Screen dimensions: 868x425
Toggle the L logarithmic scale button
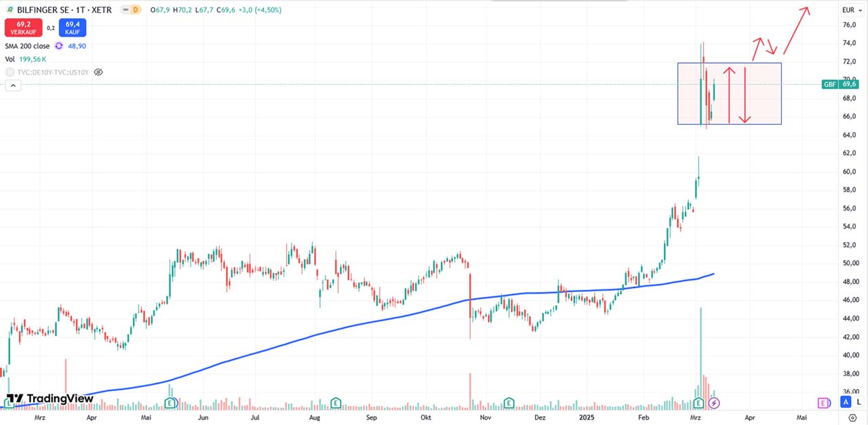tap(859, 402)
